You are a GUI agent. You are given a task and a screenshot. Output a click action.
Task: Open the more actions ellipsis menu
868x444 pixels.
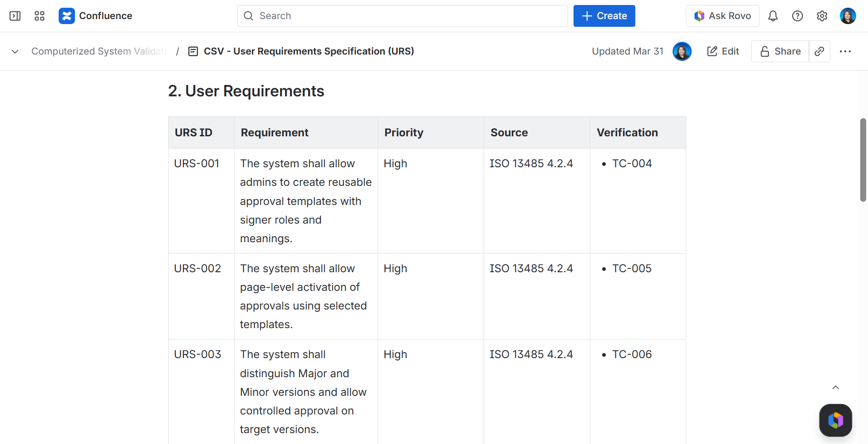pyautogui.click(x=845, y=51)
